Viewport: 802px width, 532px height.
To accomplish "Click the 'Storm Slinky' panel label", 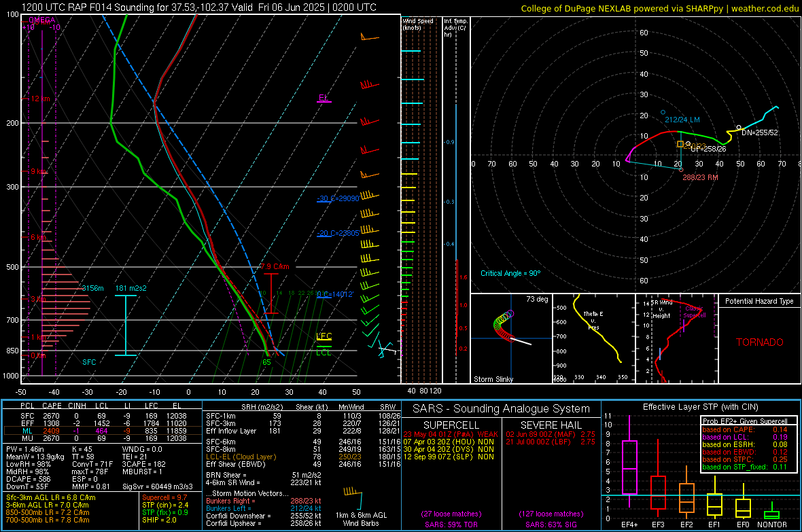I will click(493, 379).
